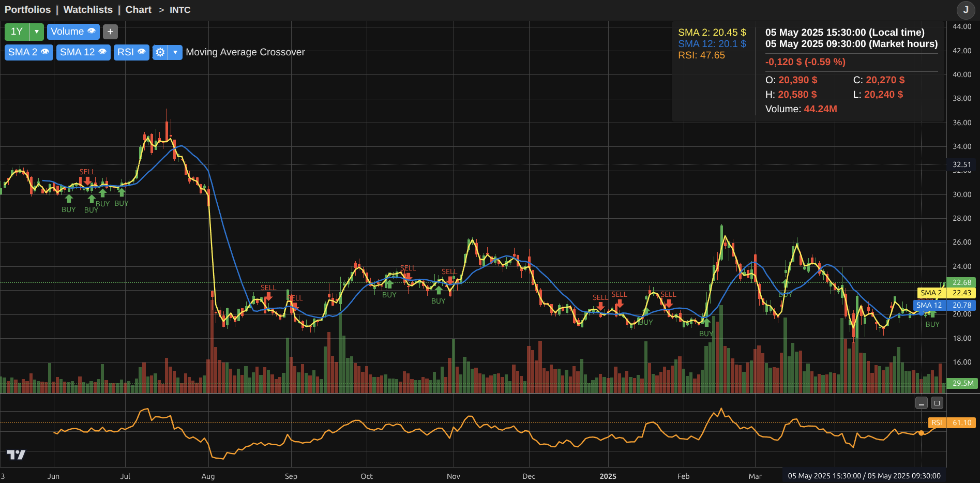Click the SMA 2 indicator label

pyautogui.click(x=23, y=52)
